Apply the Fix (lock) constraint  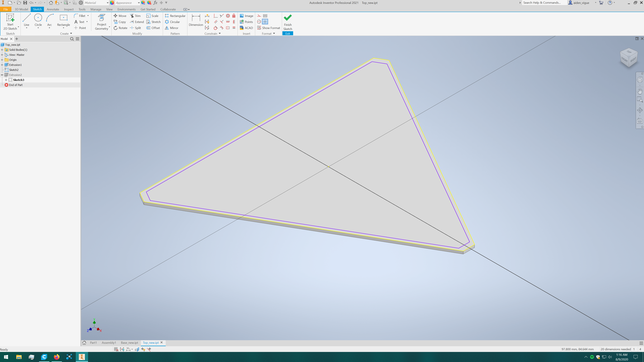[x=234, y=16]
